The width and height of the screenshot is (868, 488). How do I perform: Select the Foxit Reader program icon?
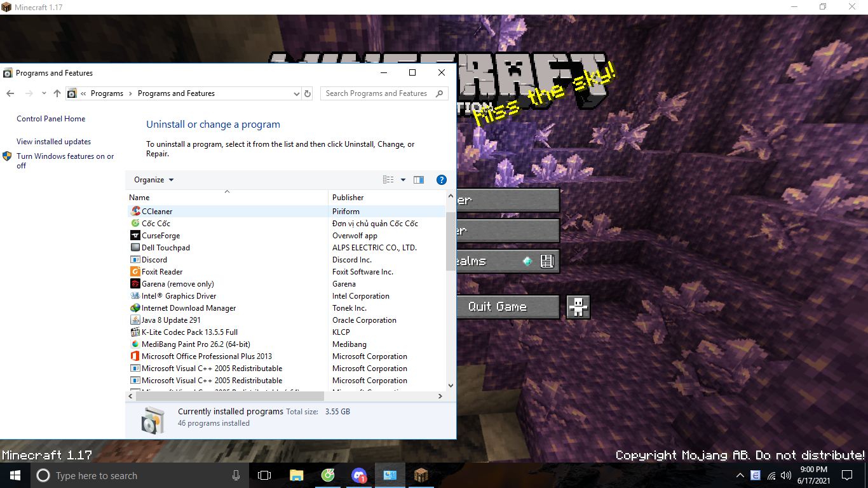click(x=135, y=271)
